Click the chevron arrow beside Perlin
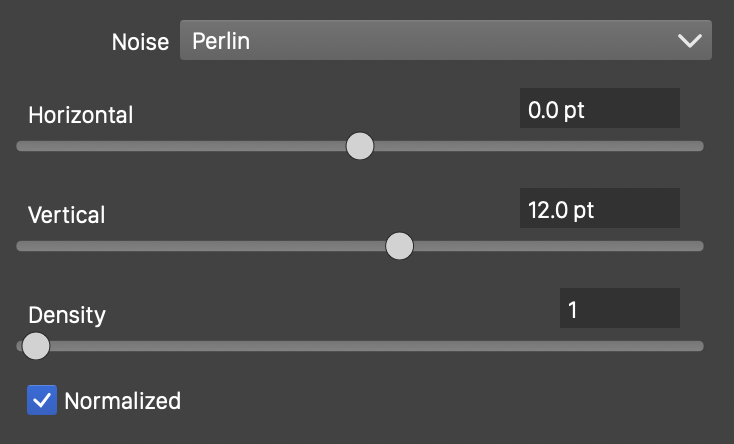734x444 pixels. (x=690, y=41)
